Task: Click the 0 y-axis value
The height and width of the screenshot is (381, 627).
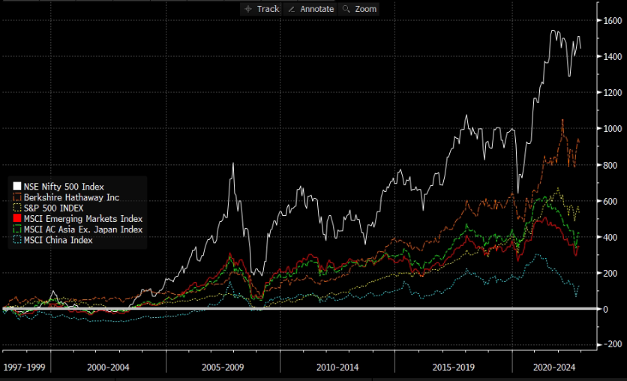Action: (605, 309)
